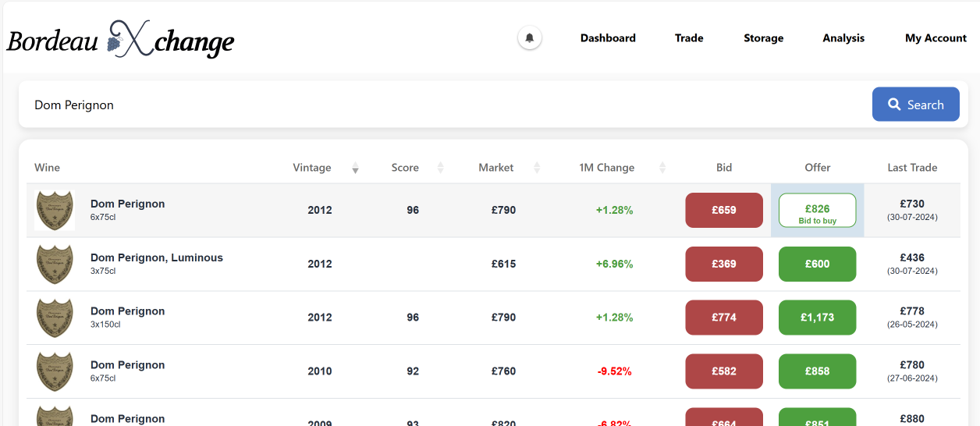Sort by Market column arrows
The height and width of the screenshot is (426, 980).
point(537,168)
